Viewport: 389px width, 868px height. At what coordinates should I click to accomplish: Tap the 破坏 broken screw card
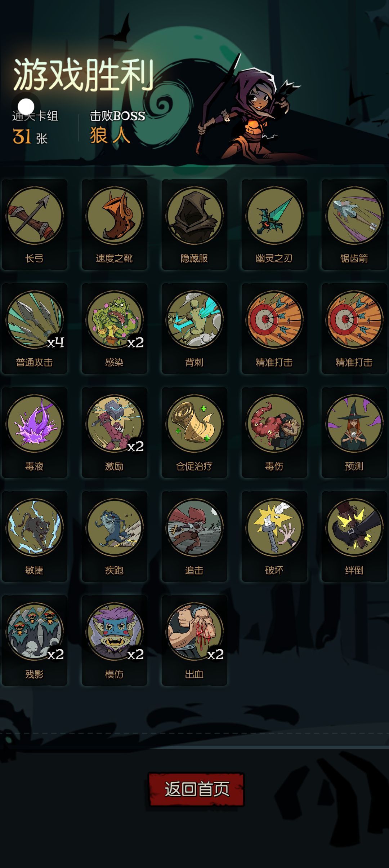pyautogui.click(x=274, y=527)
